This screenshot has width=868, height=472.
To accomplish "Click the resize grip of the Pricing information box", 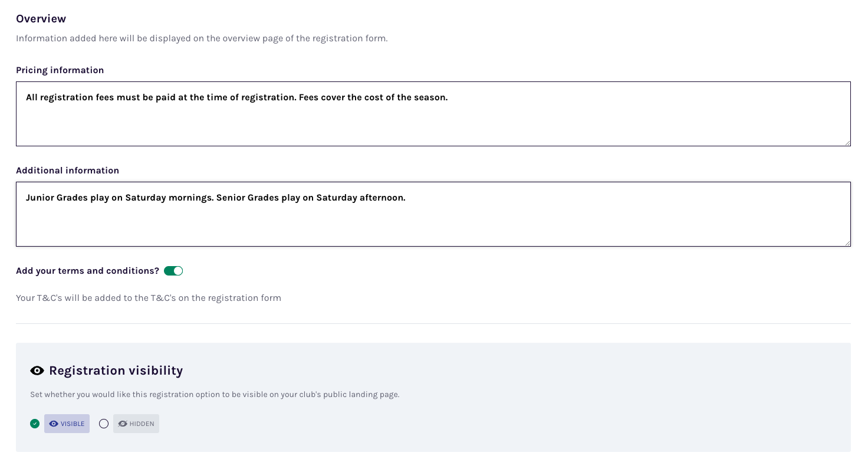I will [x=847, y=142].
